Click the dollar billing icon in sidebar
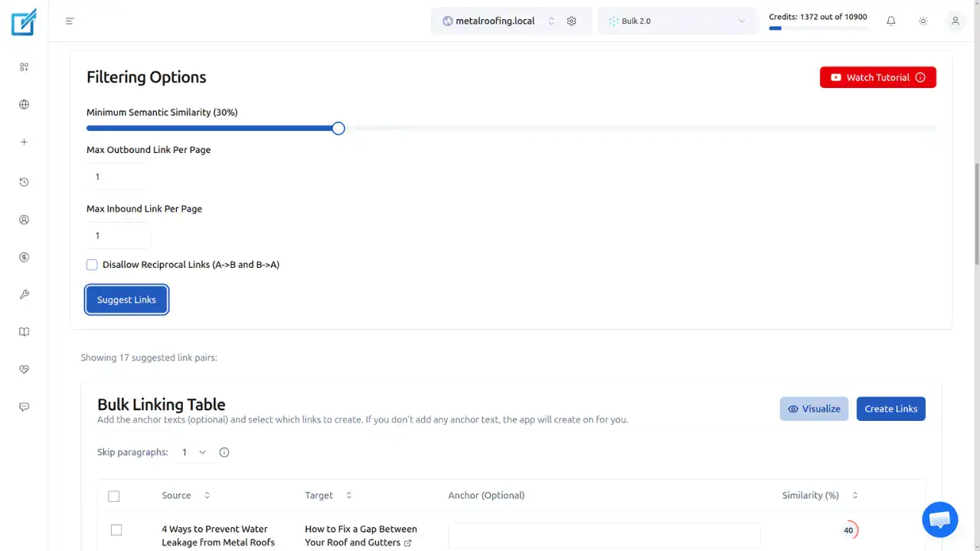 point(24,257)
